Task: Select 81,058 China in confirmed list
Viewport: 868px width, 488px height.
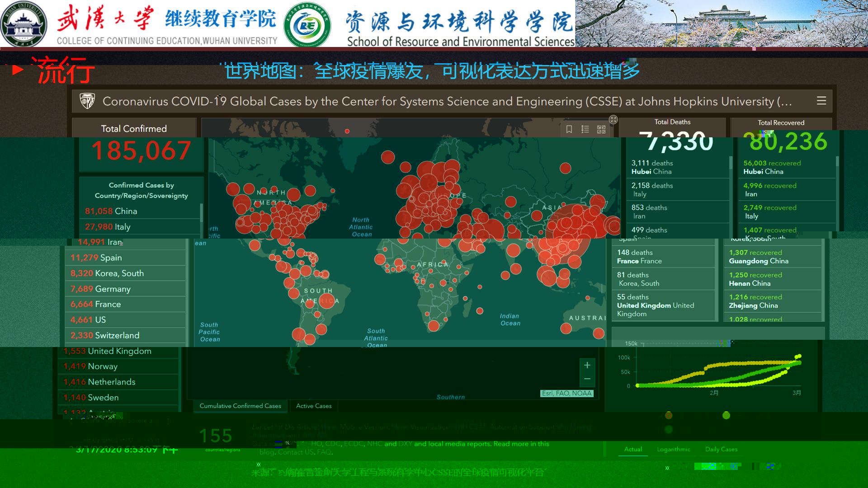Action: click(x=140, y=211)
